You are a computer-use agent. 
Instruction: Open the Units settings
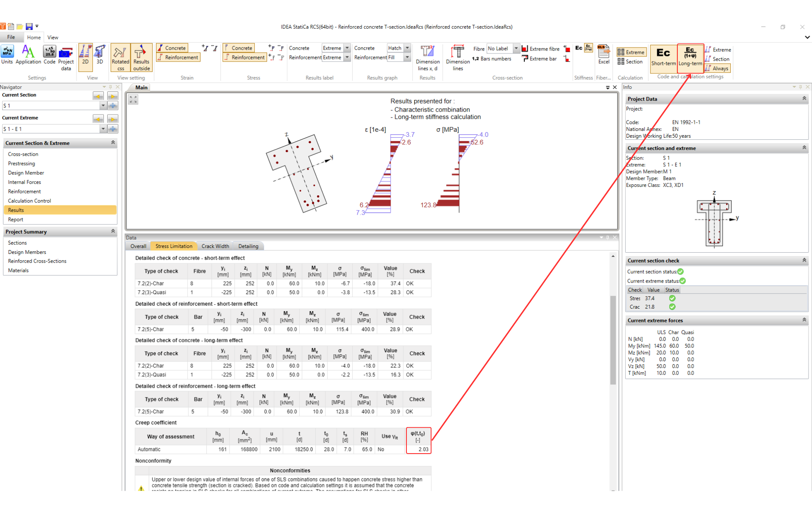(7, 55)
